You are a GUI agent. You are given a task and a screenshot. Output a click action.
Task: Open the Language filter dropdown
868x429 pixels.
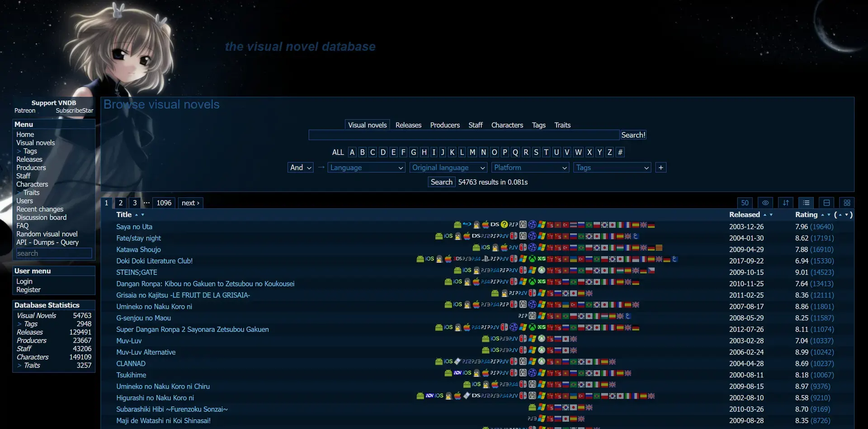pos(366,167)
